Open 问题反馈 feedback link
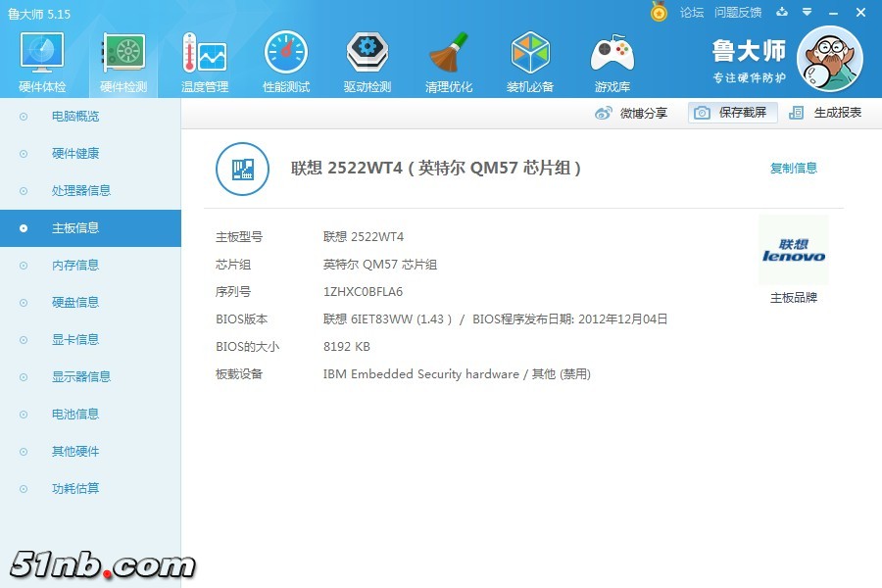 click(738, 13)
